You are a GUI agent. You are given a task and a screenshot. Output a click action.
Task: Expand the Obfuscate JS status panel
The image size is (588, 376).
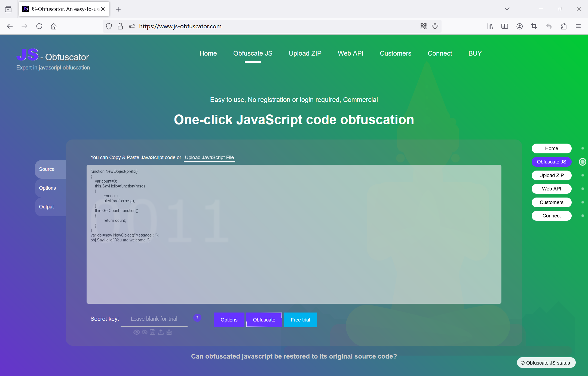(546, 363)
